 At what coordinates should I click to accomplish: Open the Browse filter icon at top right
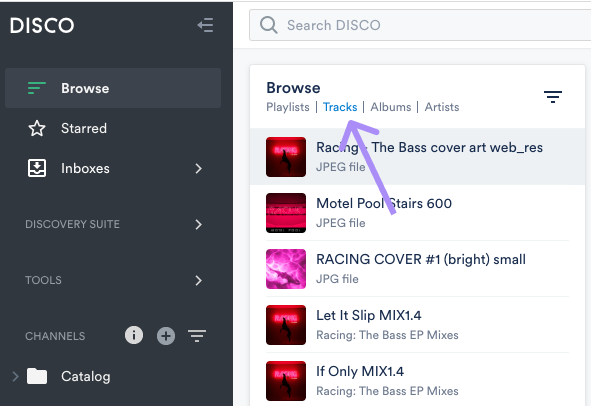tap(553, 97)
